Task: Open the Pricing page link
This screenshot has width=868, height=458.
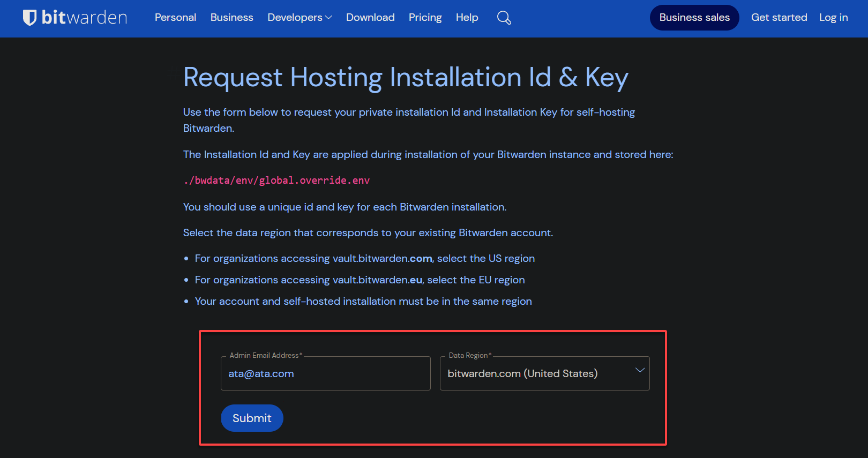Action: [425, 18]
